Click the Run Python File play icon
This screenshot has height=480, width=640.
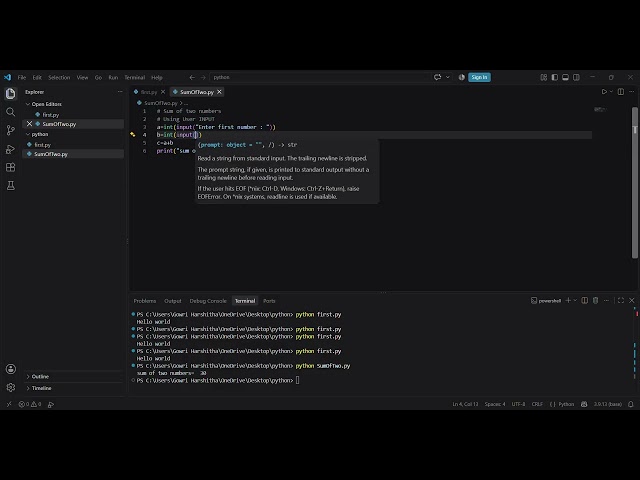tap(604, 92)
